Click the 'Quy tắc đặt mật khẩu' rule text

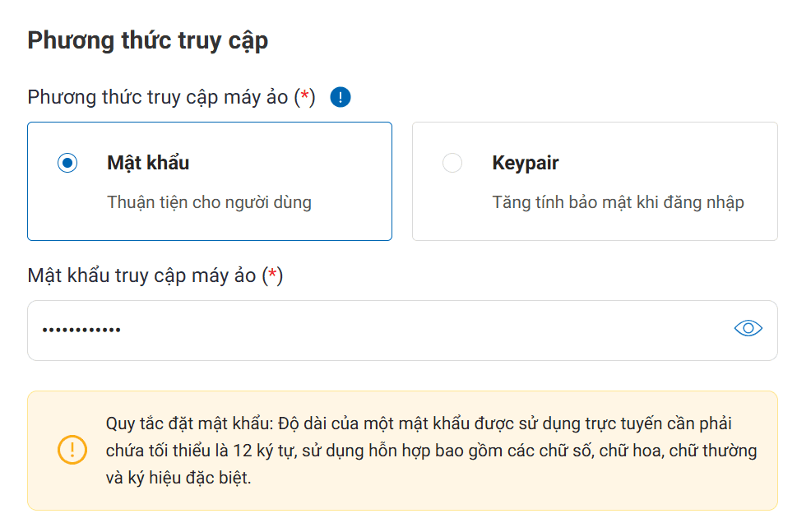point(189,424)
